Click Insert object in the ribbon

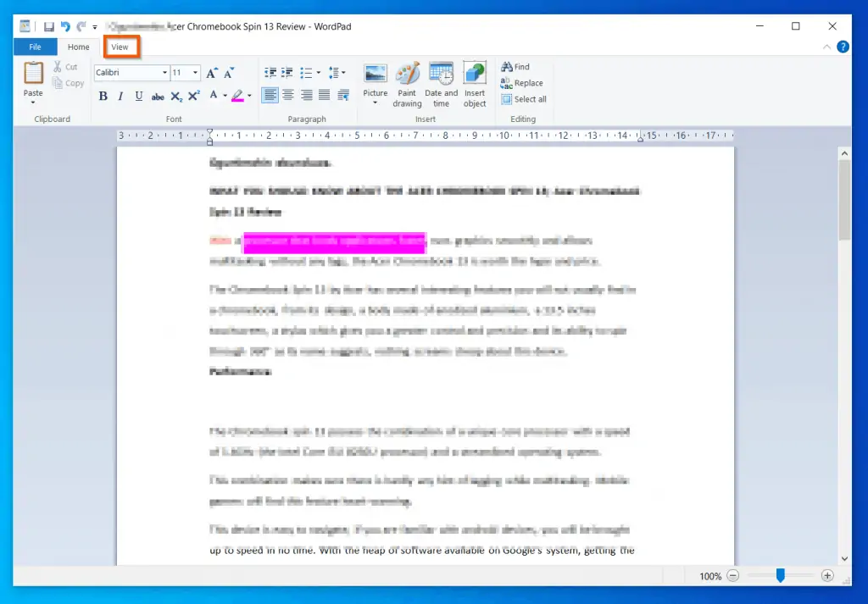[474, 80]
